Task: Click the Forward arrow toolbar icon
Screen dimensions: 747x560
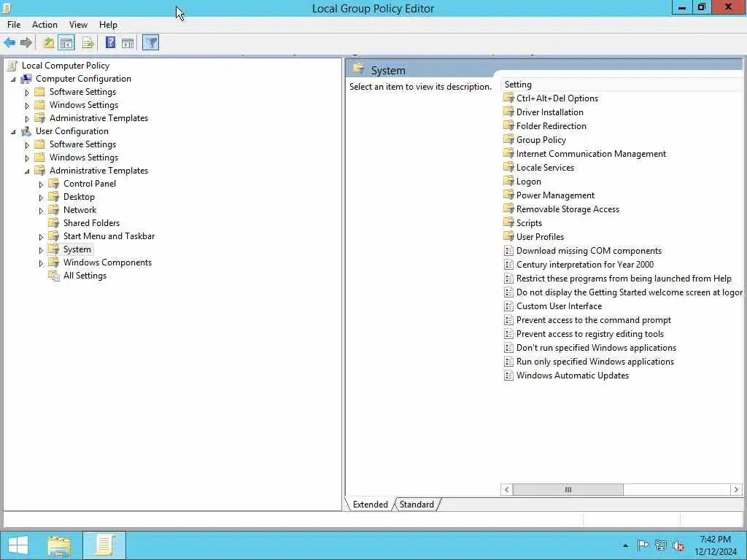Action: [26, 43]
